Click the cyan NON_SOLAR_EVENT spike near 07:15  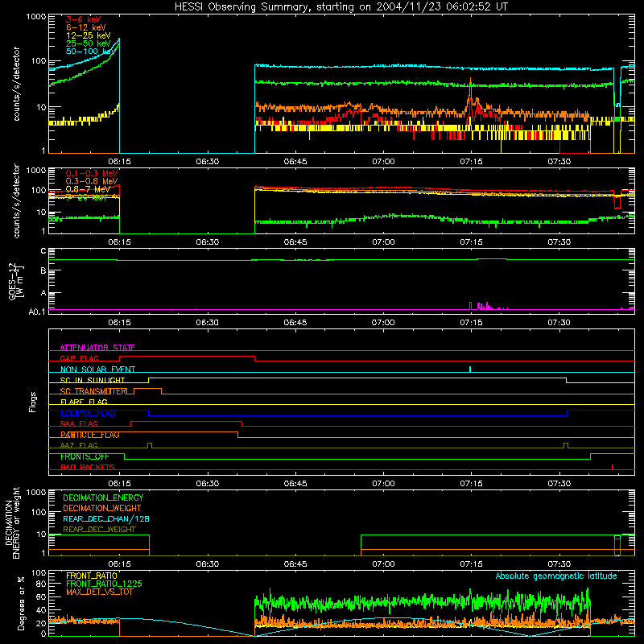pos(470,369)
